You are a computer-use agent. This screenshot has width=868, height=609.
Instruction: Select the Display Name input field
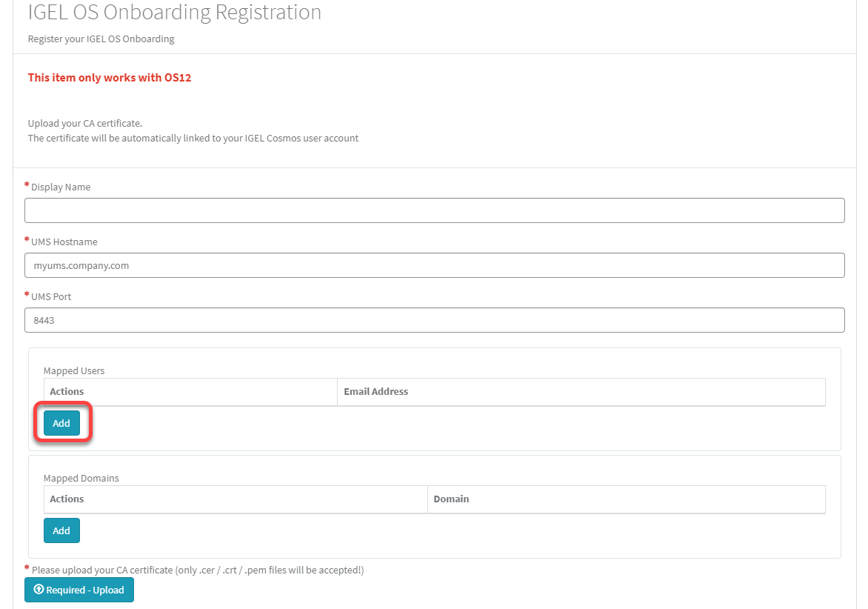pyautogui.click(x=433, y=210)
